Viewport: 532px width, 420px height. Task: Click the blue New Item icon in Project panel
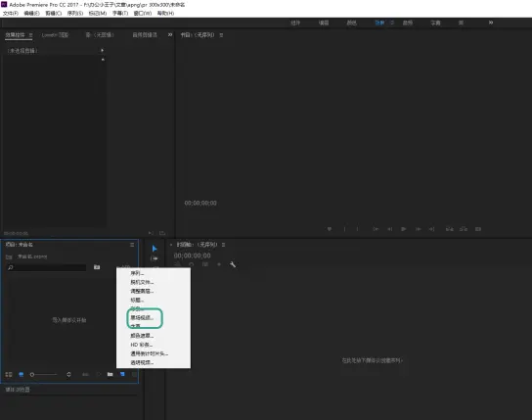coord(122,374)
